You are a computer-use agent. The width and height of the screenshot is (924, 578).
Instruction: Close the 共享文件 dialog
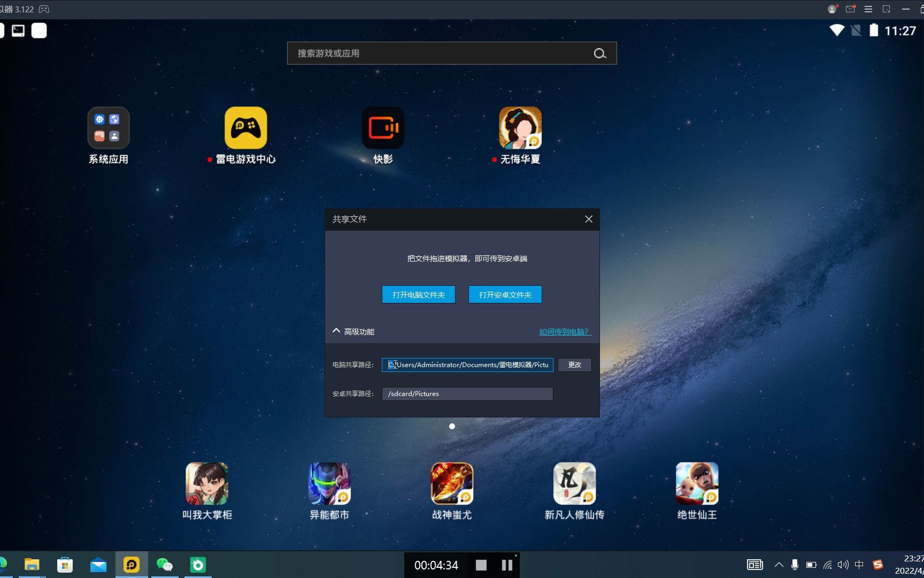[589, 219]
